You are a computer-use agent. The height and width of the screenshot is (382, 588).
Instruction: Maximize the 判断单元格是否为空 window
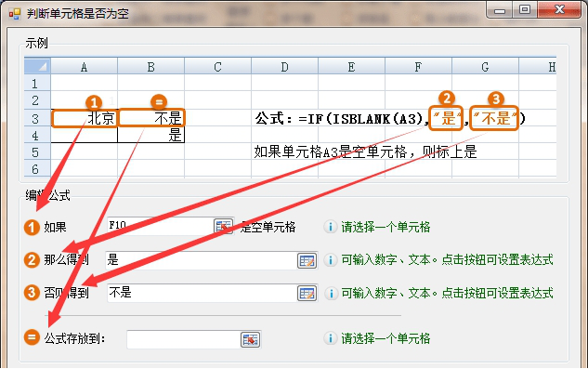click(525, 9)
